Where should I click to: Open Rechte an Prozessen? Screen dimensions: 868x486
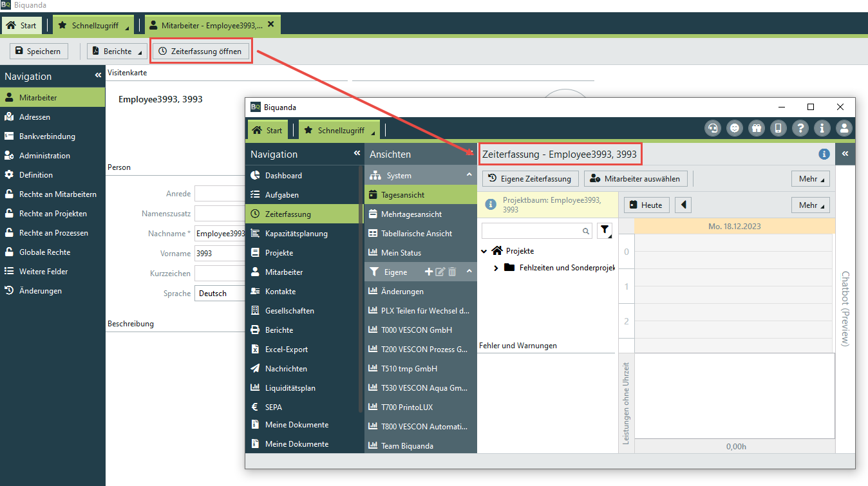[x=53, y=233]
